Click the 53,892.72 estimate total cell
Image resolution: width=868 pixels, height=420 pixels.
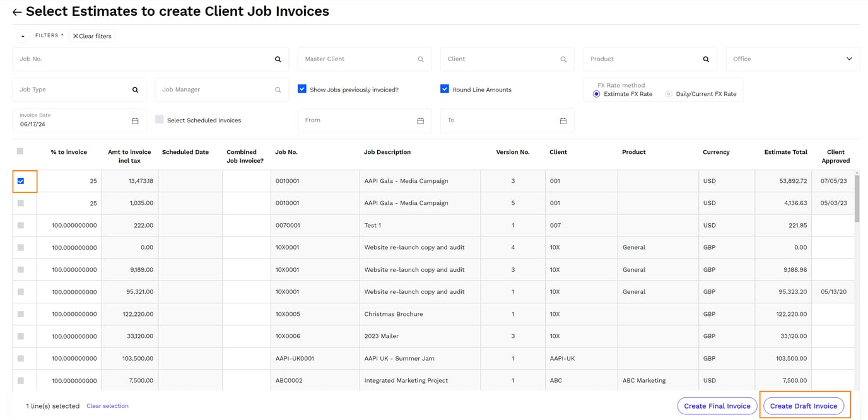pyautogui.click(x=783, y=181)
